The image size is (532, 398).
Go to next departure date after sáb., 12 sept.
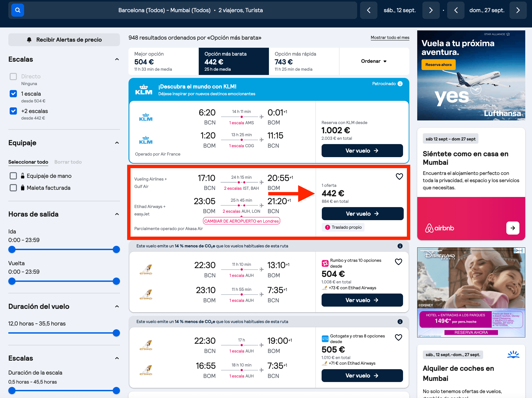tap(431, 10)
